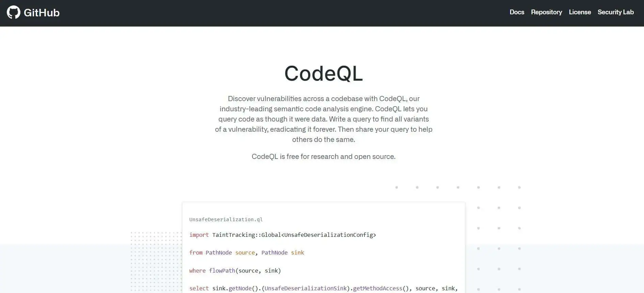
Task: Click the description paragraph under the heading
Action: point(323,119)
